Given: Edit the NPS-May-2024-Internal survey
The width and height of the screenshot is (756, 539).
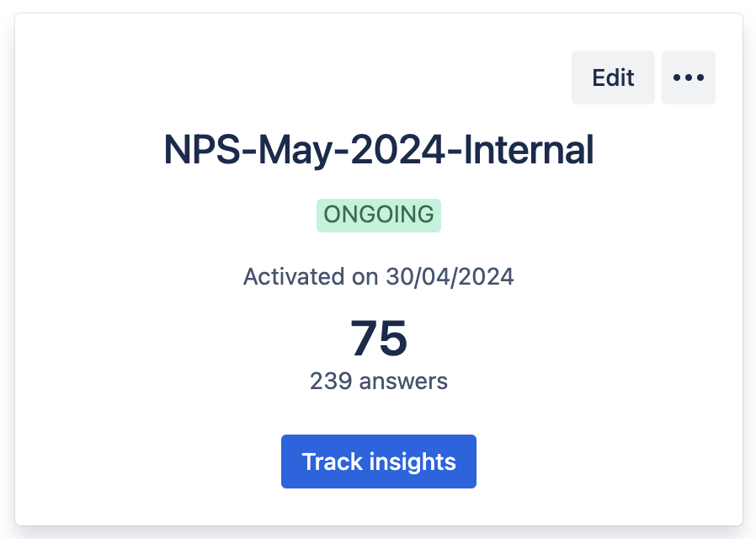Looking at the screenshot, I should pos(613,77).
